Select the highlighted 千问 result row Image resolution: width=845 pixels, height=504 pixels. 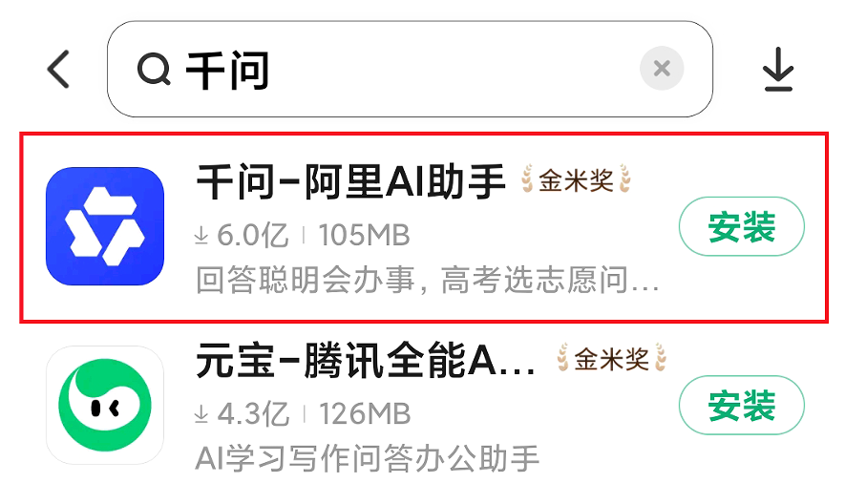[x=424, y=227]
